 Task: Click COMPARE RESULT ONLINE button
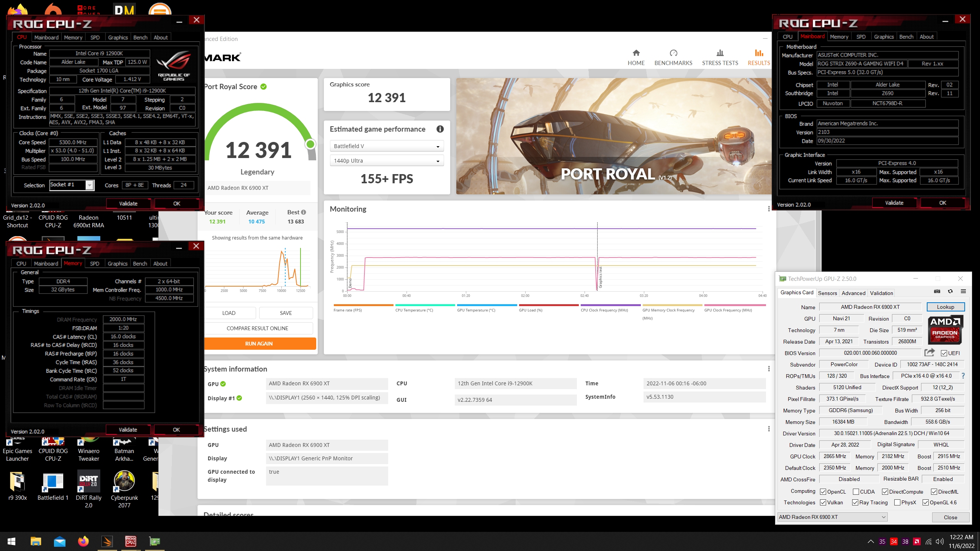[257, 328]
